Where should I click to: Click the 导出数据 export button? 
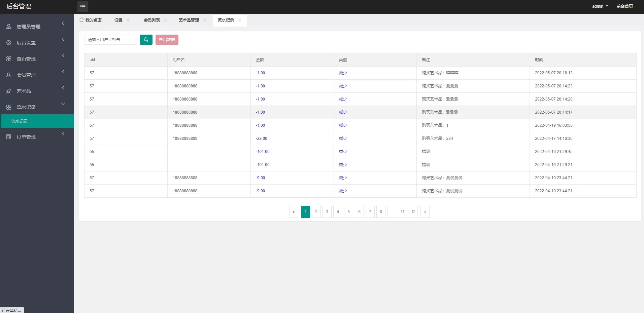pyautogui.click(x=167, y=40)
